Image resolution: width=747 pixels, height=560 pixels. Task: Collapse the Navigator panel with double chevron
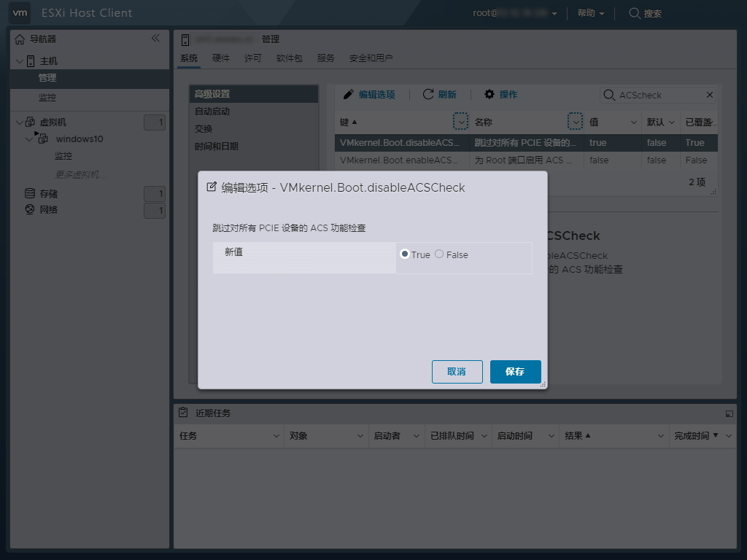[x=155, y=39]
